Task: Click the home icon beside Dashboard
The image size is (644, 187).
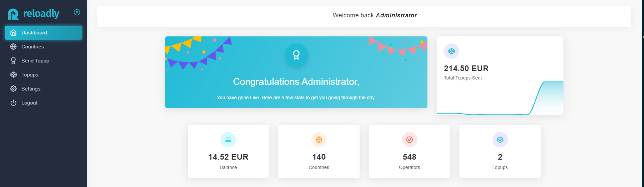Action: click(x=13, y=33)
